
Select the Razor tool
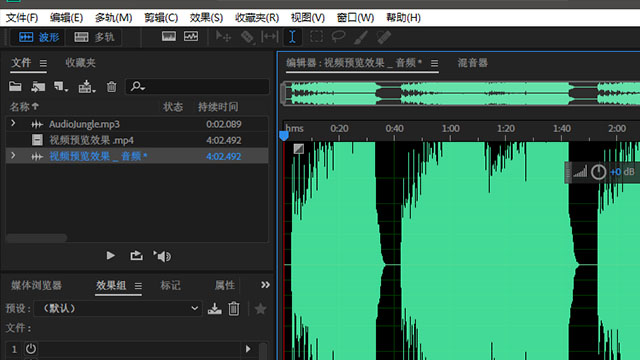(247, 37)
